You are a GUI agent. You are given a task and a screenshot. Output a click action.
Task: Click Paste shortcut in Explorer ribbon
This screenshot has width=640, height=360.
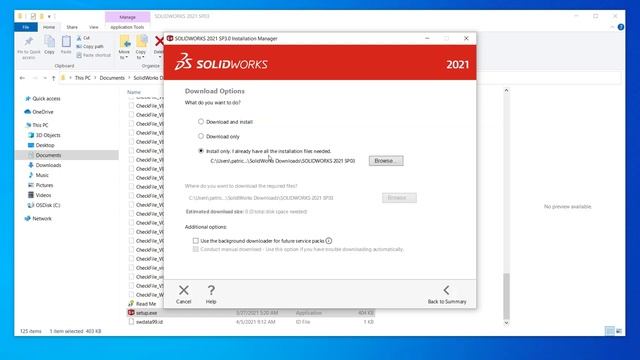pyautogui.click(x=93, y=55)
